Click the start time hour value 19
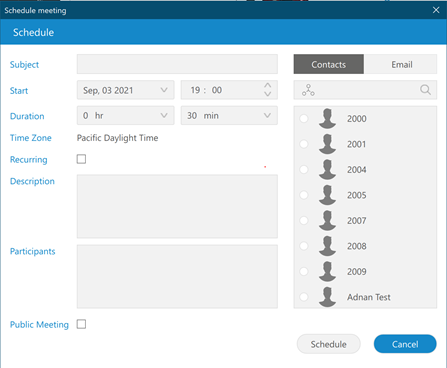The width and height of the screenshot is (447, 368). (195, 90)
